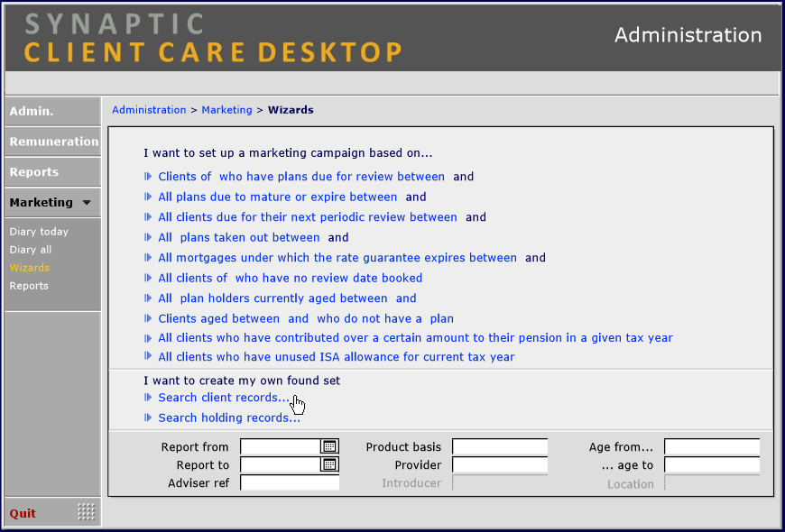Click Quit button
The height and width of the screenshot is (532, 785).
tap(23, 513)
